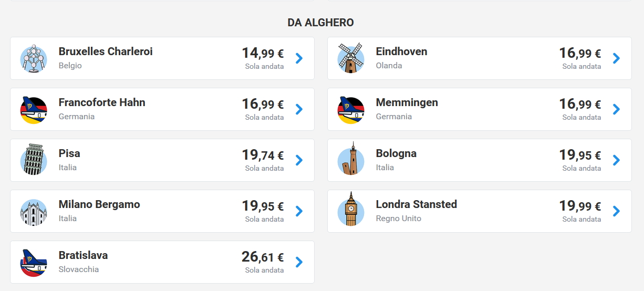Click the tower icon next to Bologna

351,160
